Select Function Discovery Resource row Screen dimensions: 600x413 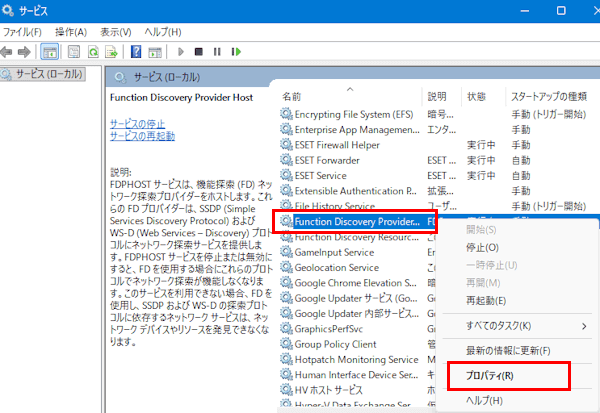point(356,237)
